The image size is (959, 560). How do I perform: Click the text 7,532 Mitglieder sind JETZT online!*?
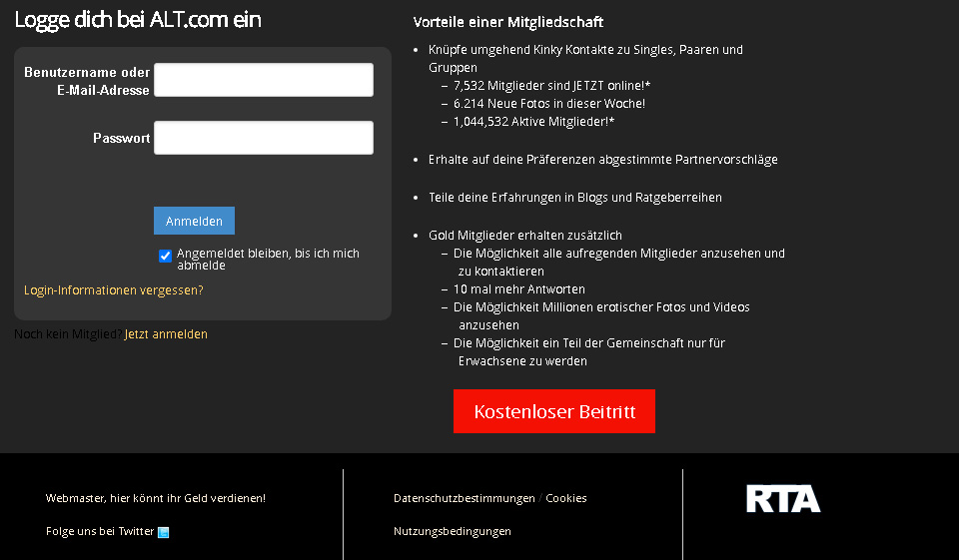(551, 86)
